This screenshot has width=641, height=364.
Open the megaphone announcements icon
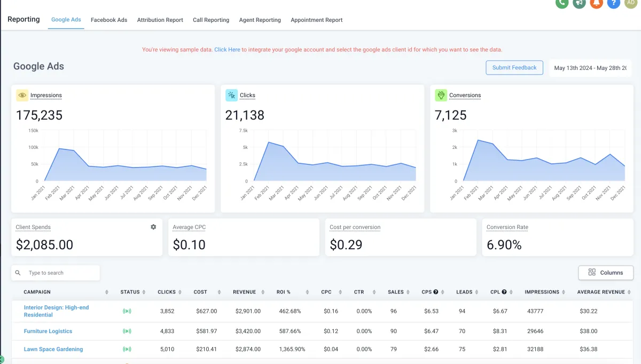click(579, 3)
